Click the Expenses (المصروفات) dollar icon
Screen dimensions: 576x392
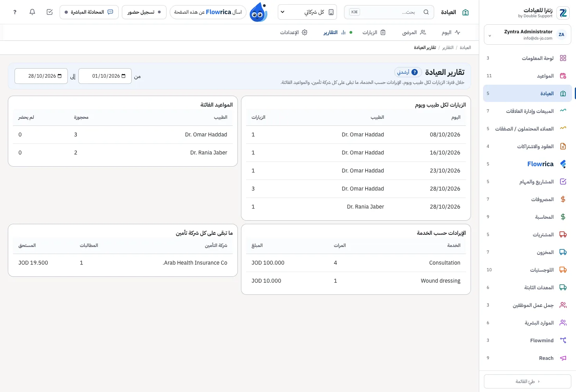tap(563, 199)
